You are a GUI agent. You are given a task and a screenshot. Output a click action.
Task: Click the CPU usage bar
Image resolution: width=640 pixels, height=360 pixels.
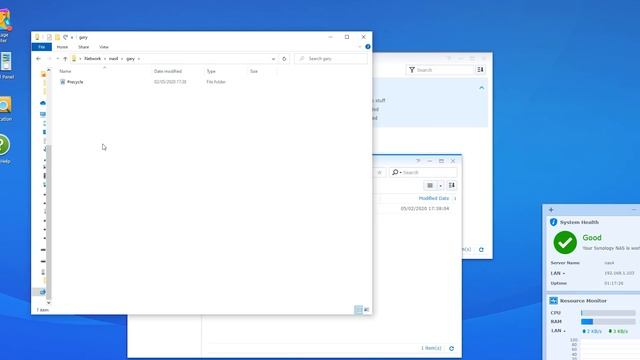608,313
